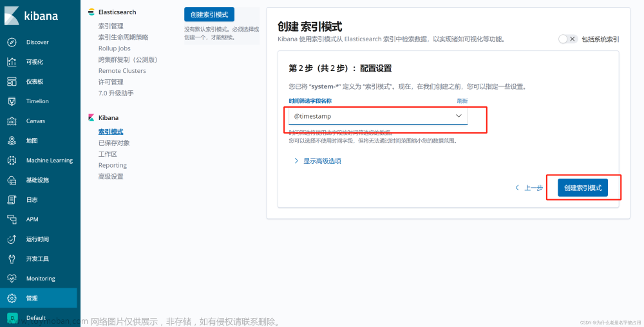Open 已保存对象 link

tap(114, 143)
